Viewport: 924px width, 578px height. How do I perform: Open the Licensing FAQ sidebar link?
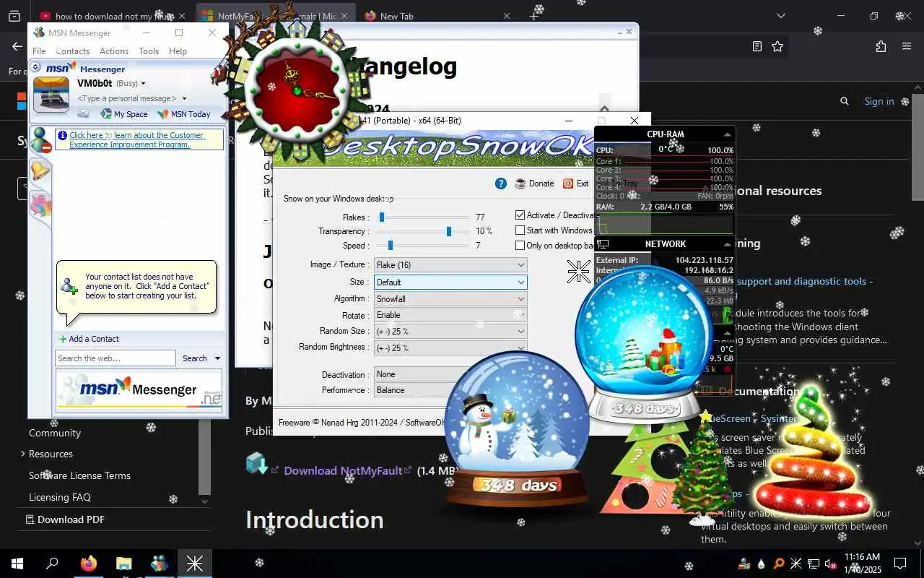click(60, 497)
